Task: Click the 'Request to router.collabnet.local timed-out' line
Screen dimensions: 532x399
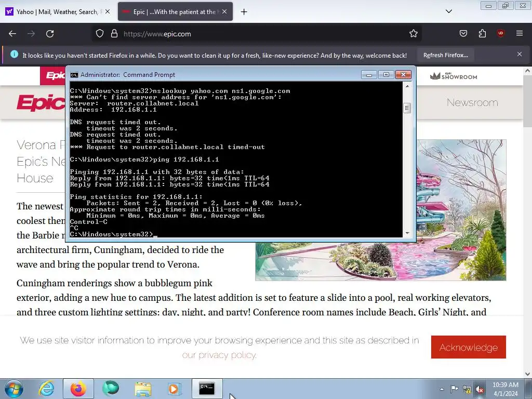Action: tap(167, 147)
